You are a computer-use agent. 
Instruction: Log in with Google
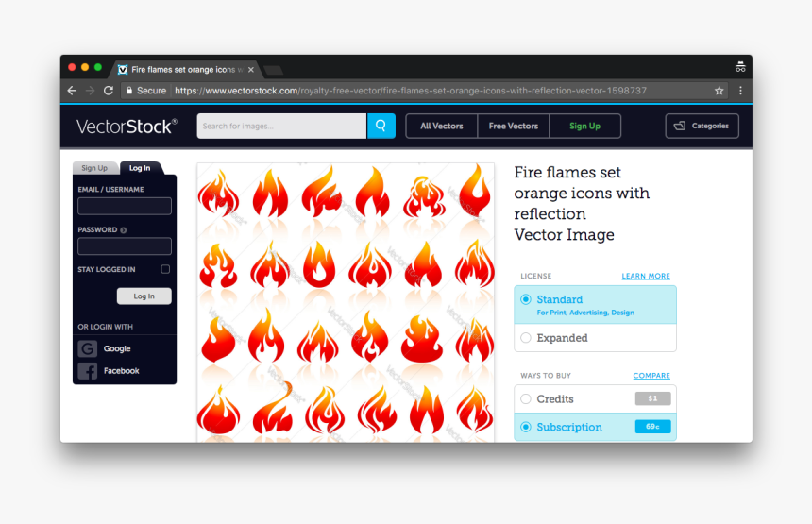[x=117, y=348]
